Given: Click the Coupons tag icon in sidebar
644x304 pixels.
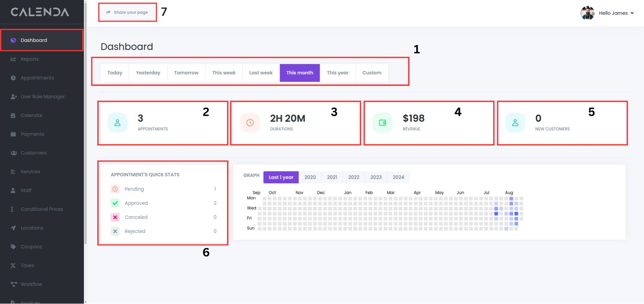Looking at the screenshot, I should [x=13, y=247].
